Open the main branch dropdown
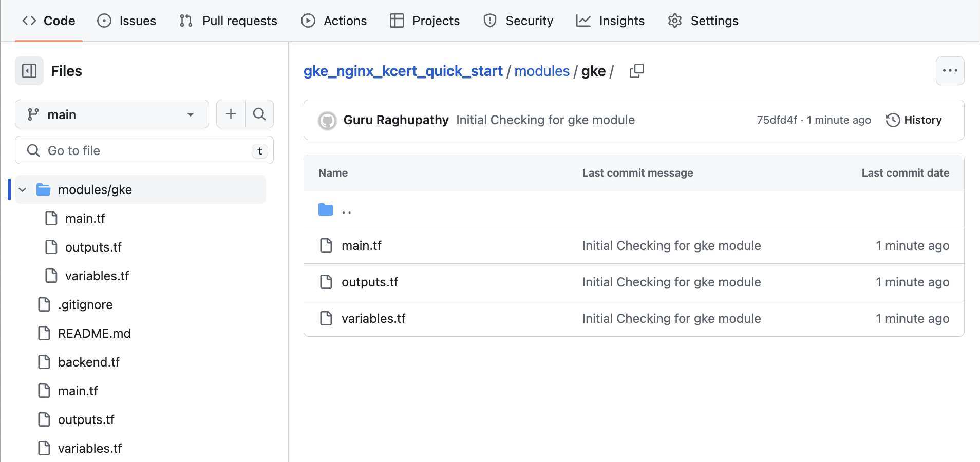 112,114
